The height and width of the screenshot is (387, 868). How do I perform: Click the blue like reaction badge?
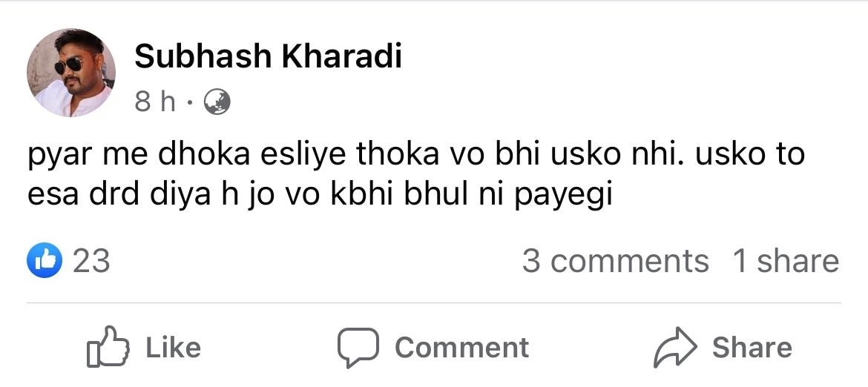pyautogui.click(x=44, y=261)
